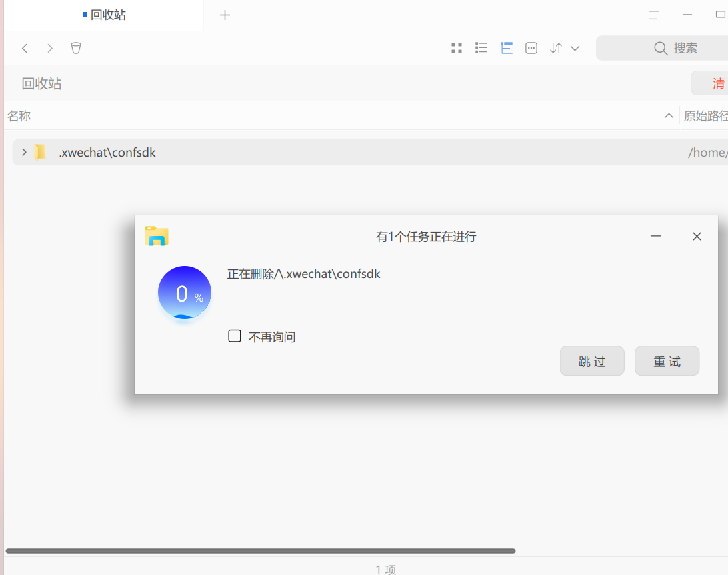Select the .xwechat\confsdk file name

(x=107, y=152)
